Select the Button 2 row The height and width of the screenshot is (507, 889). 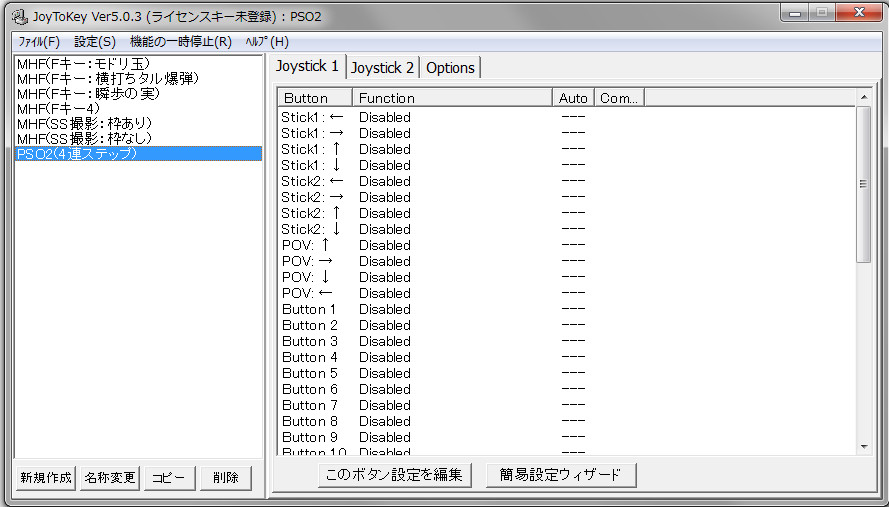tap(567, 325)
